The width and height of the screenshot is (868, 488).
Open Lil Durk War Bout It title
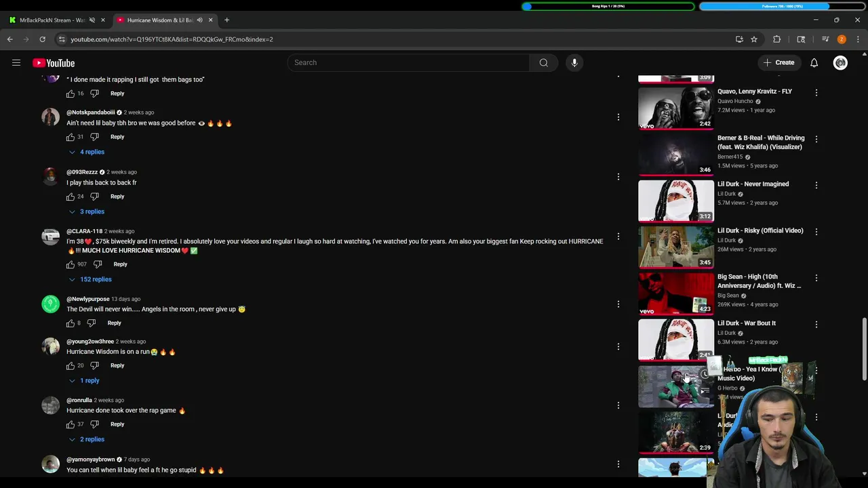pyautogui.click(x=747, y=323)
